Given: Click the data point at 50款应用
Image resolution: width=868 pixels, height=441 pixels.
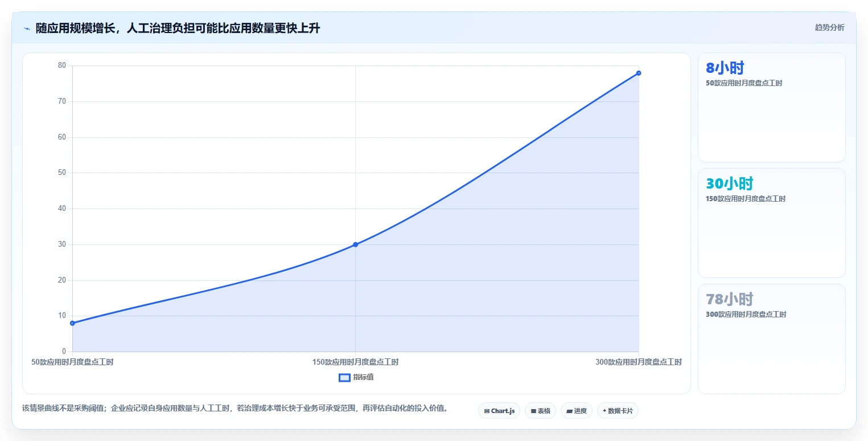Looking at the screenshot, I should [x=72, y=323].
